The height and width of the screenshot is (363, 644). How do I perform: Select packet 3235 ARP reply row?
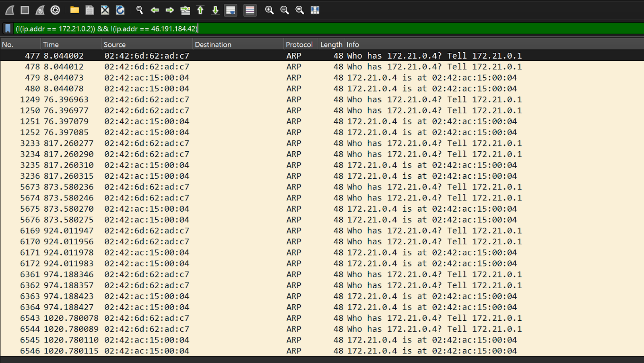tap(322, 165)
